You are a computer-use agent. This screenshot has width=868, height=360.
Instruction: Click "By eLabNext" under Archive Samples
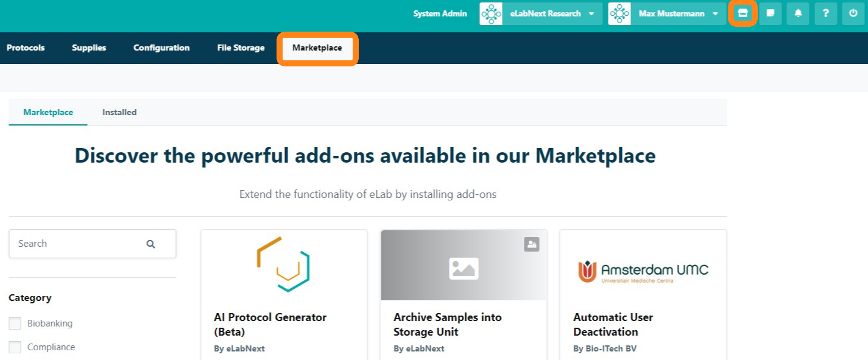(419, 349)
